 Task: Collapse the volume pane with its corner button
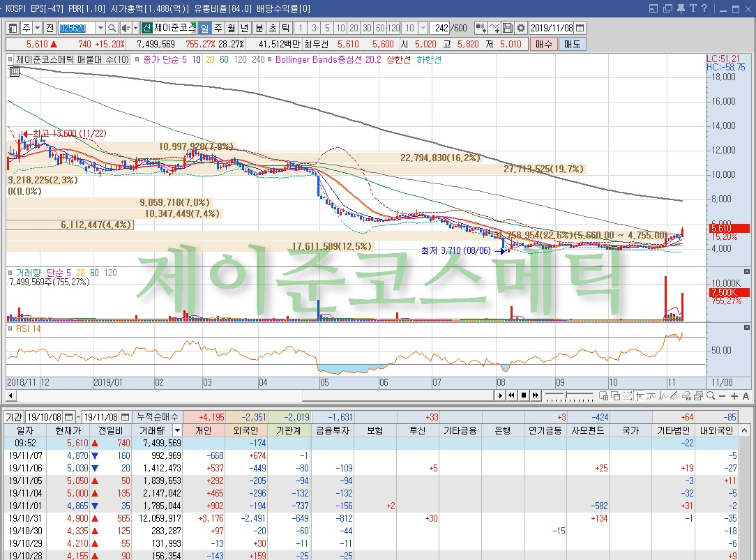click(x=747, y=272)
